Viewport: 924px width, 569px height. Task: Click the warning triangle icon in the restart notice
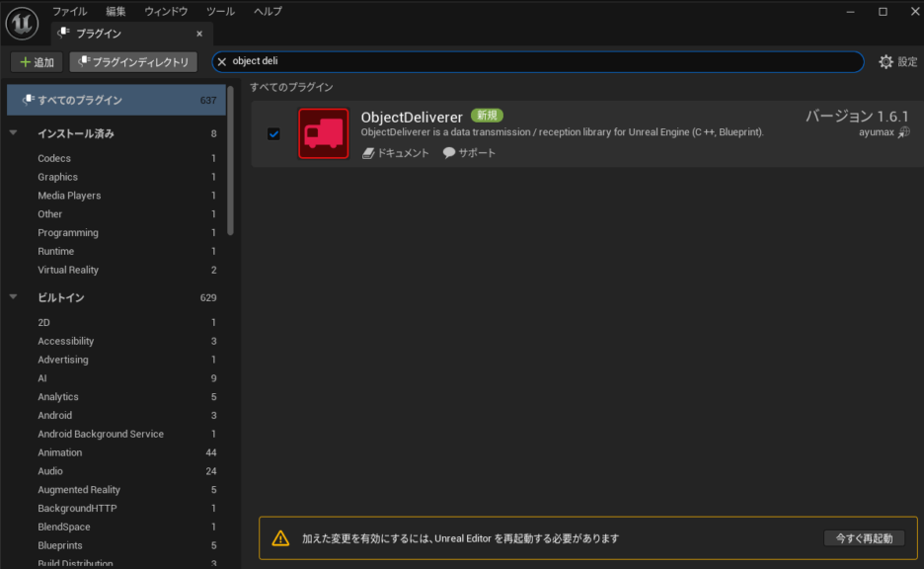pyautogui.click(x=280, y=538)
